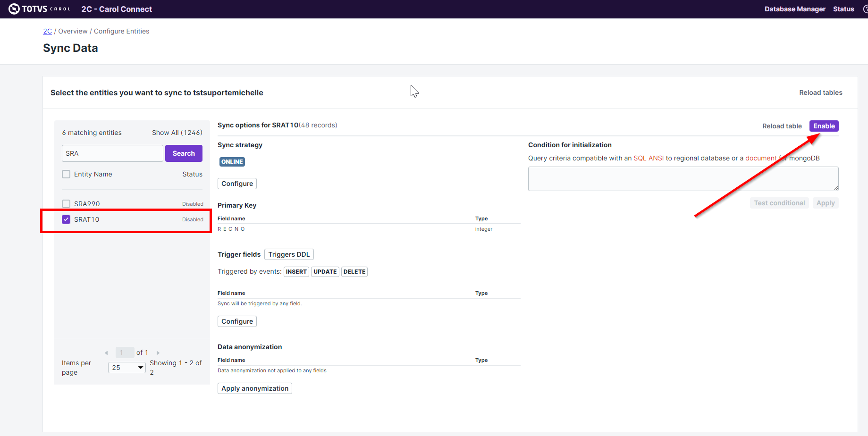Click the Enable button for SRAT10
Screen dimensions: 868x436
(824, 126)
